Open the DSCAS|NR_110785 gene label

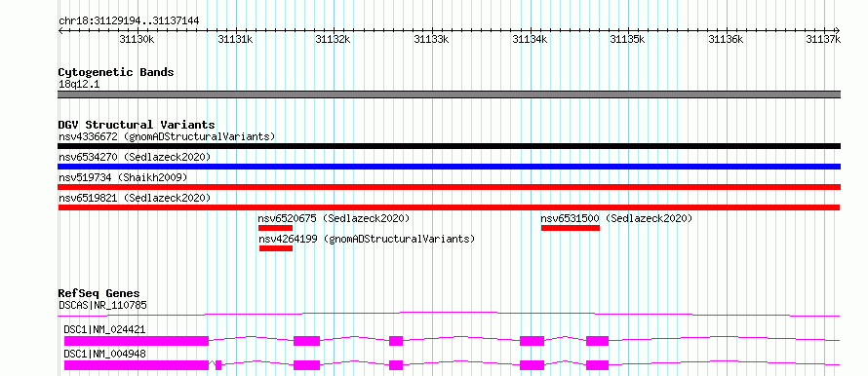coord(102,305)
